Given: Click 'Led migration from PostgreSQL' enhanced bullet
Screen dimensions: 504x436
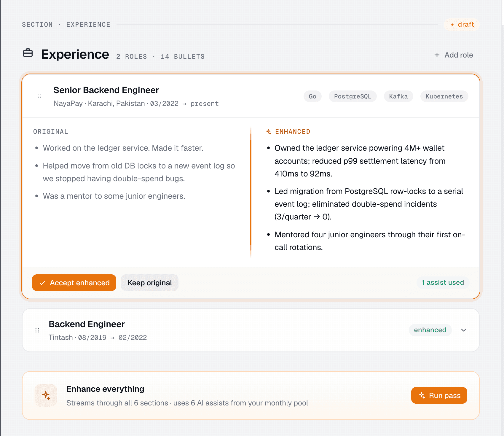Looking at the screenshot, I should tap(369, 204).
